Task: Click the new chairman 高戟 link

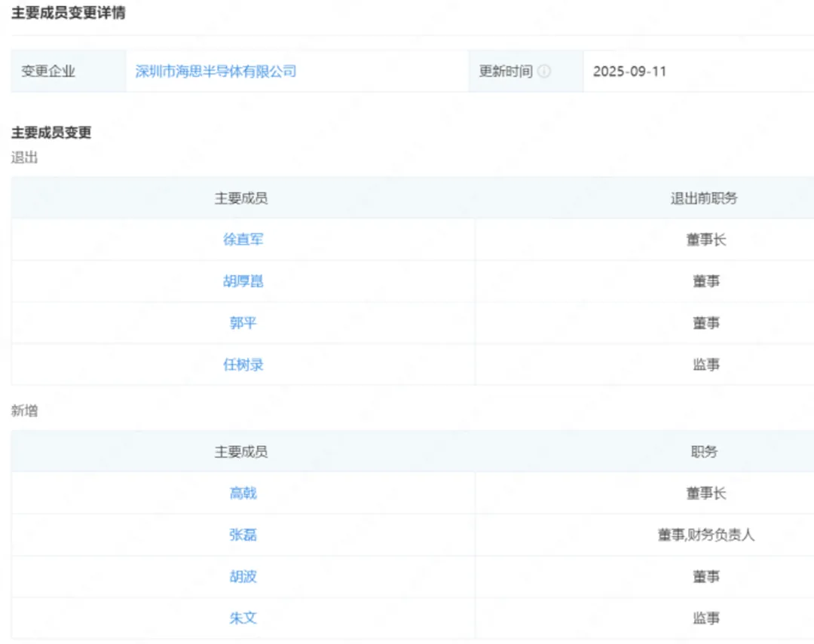Action: [243, 493]
